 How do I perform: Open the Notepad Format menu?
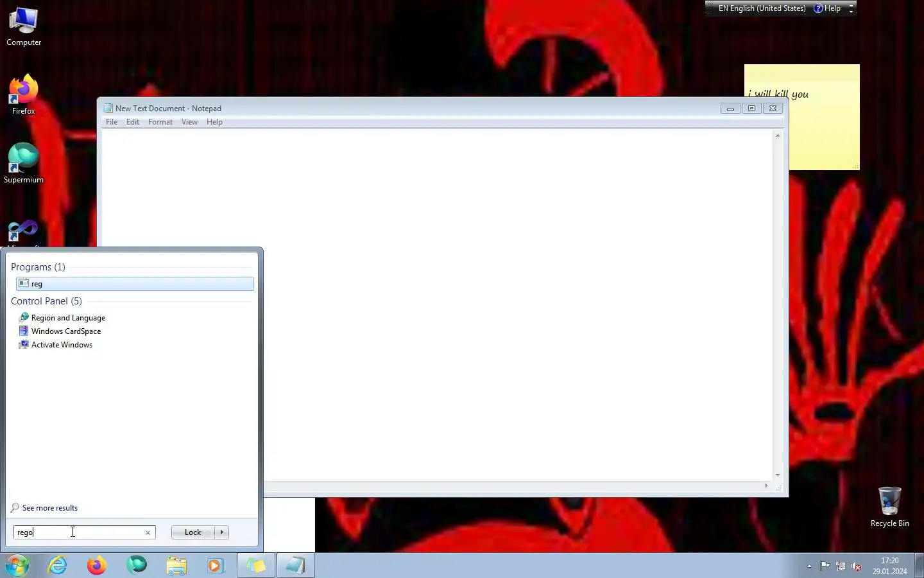pos(160,122)
